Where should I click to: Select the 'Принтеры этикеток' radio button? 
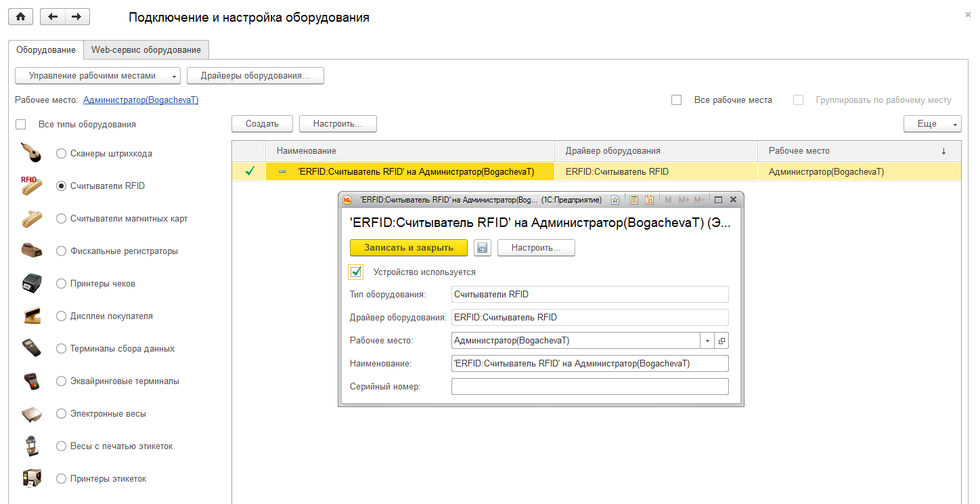click(x=62, y=479)
